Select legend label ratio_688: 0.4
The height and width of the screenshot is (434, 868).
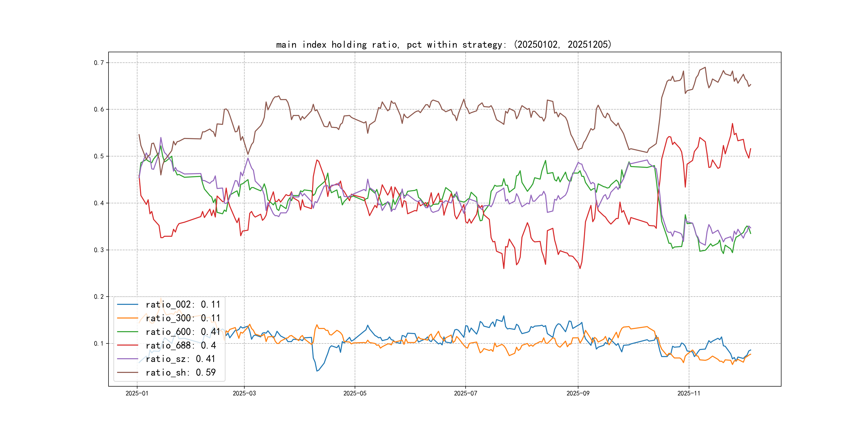point(181,345)
